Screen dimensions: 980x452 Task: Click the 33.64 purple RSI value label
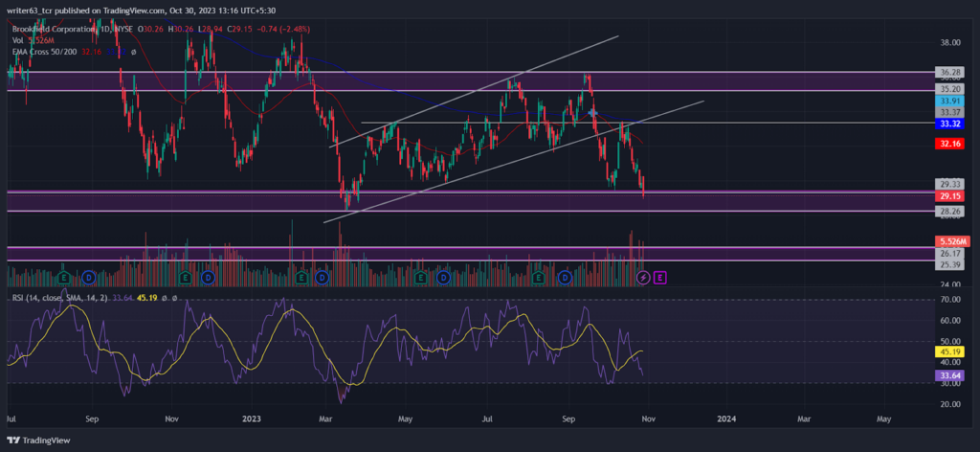pos(948,375)
